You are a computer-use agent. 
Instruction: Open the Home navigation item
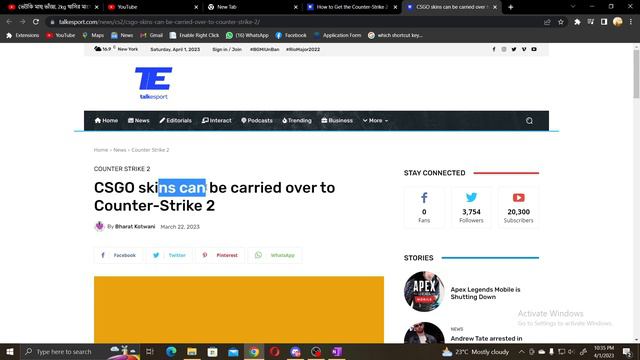(x=106, y=121)
